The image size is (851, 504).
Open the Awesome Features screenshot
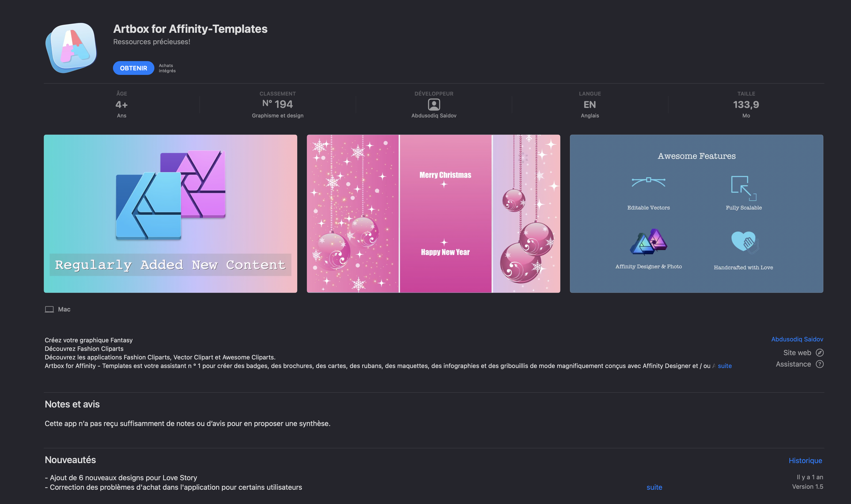pos(696,214)
